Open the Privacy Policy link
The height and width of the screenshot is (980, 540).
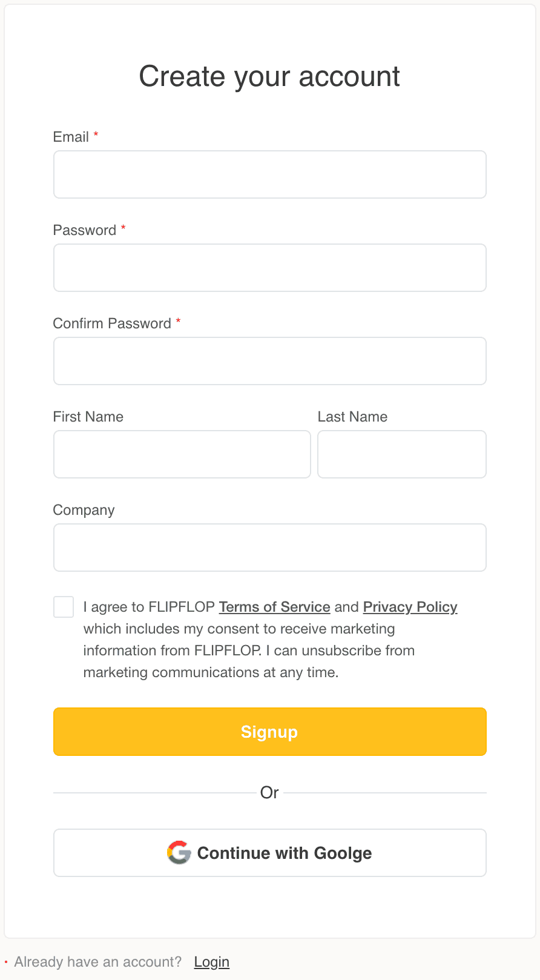410,607
